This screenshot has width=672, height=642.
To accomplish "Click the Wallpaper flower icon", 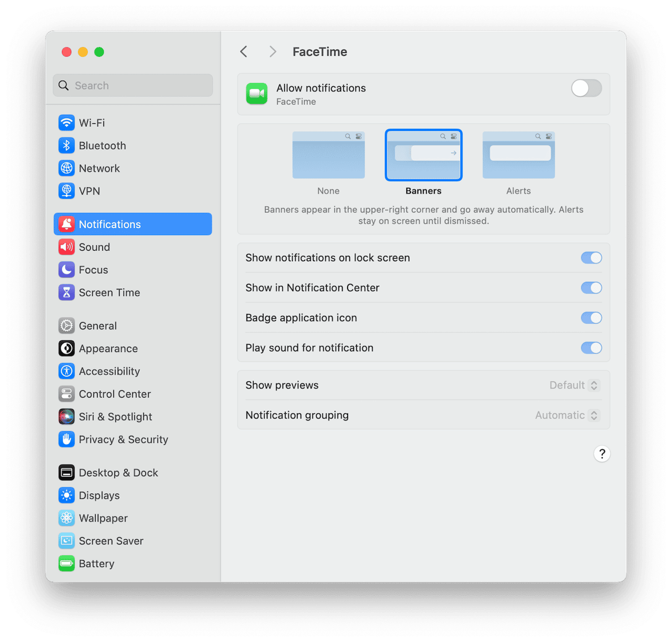I will tap(66, 518).
